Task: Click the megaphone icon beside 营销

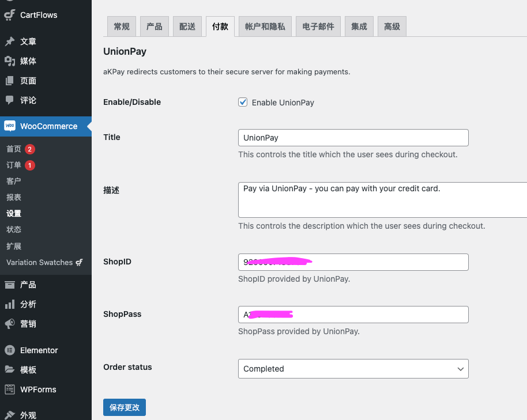Action: 10,324
